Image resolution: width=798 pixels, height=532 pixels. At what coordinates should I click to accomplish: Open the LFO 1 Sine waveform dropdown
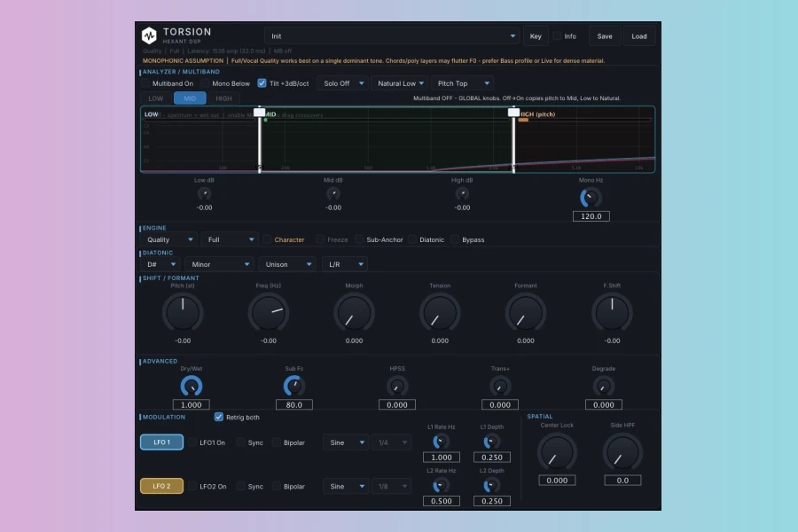pos(346,442)
